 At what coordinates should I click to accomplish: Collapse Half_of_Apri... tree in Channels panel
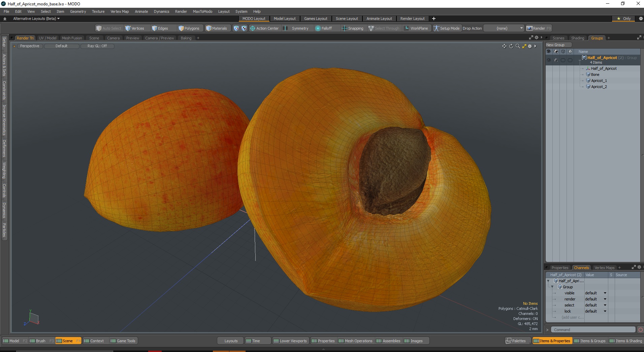click(548, 281)
